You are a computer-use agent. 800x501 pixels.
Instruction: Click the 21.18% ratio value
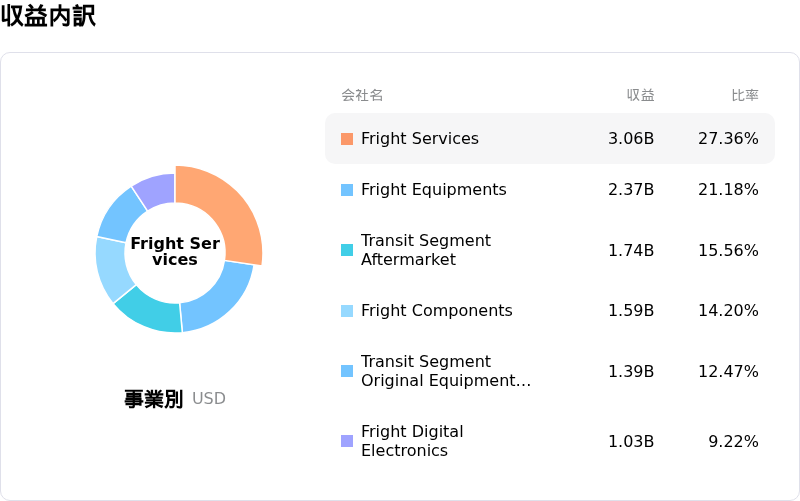(728, 189)
